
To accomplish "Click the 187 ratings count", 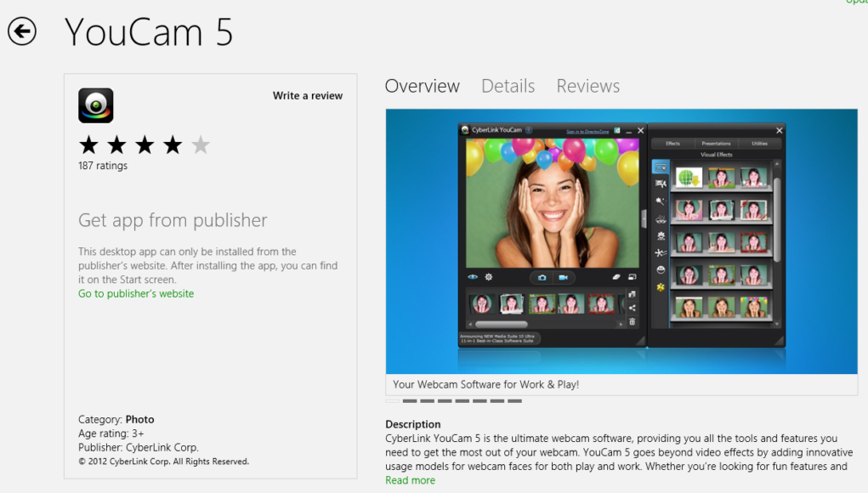I will (103, 166).
